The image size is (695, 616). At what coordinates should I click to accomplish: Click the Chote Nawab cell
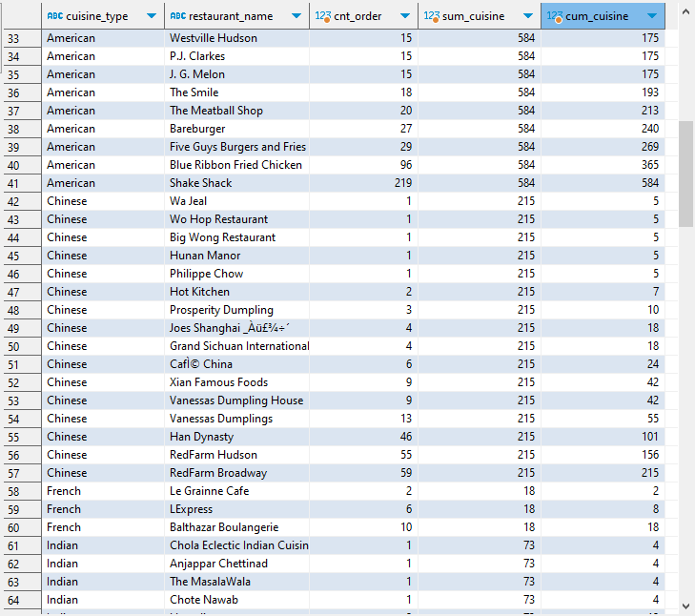tap(236, 600)
